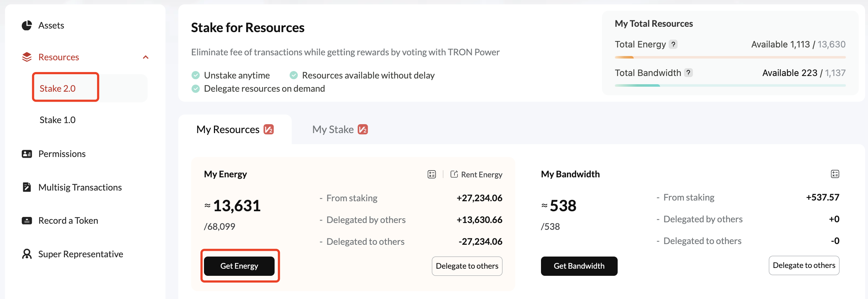Switch to the My Stake tab
This screenshot has width=868, height=299.
(339, 130)
